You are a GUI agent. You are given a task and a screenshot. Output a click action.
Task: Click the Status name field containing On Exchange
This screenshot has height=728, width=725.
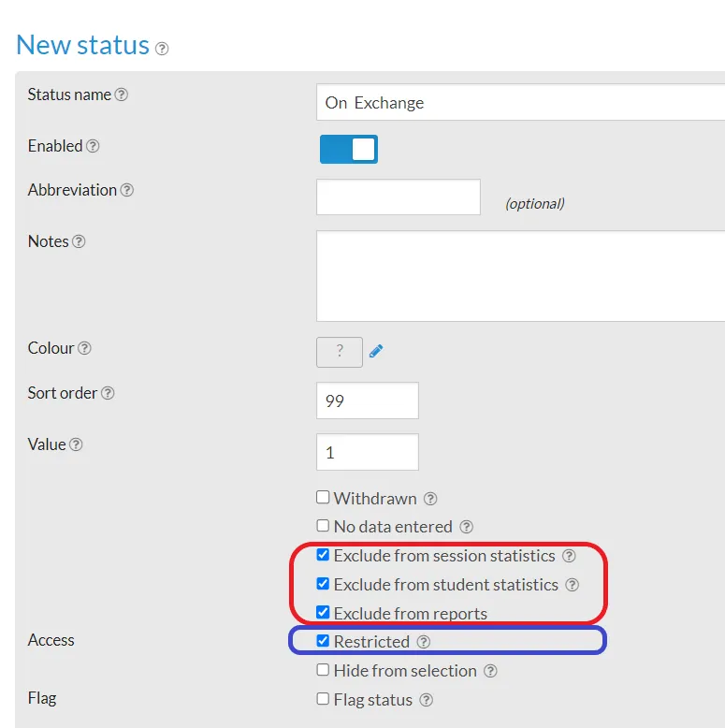tap(520, 102)
